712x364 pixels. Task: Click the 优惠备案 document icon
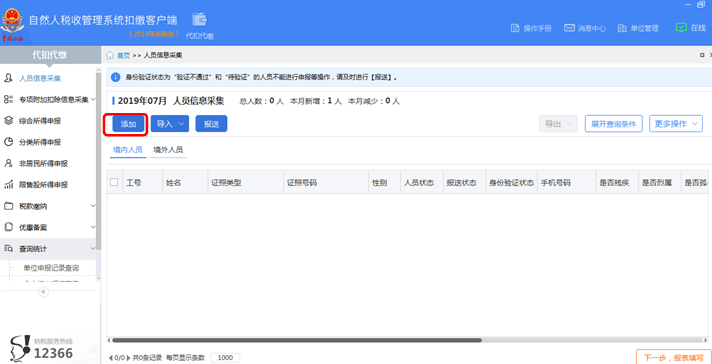[x=8, y=227]
